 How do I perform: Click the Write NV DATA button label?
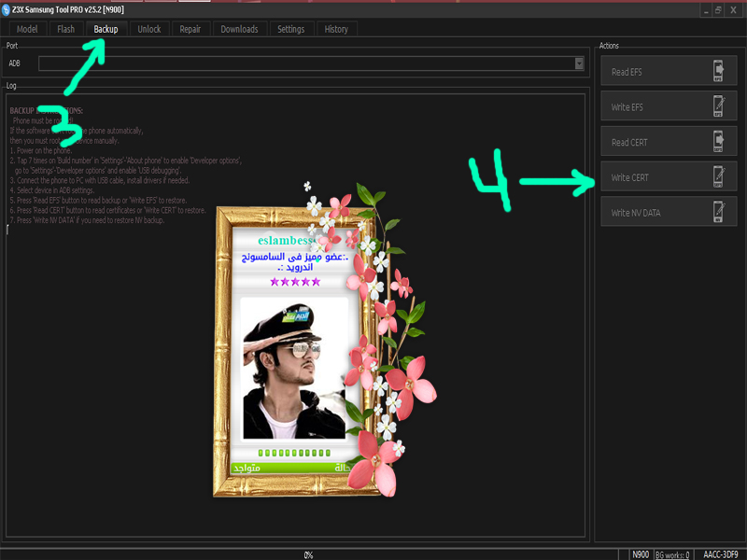tap(636, 213)
